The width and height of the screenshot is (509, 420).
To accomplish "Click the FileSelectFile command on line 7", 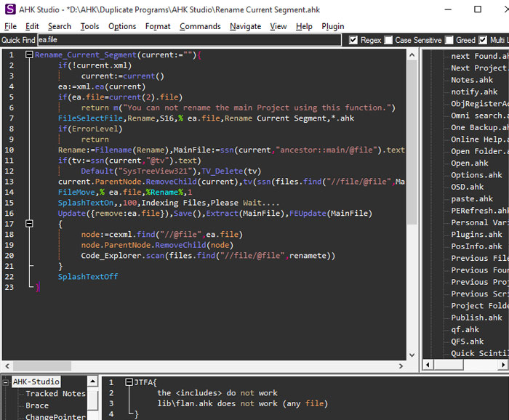I will click(x=91, y=118).
